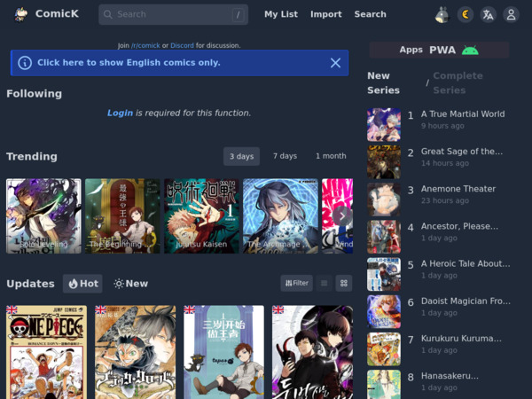The height and width of the screenshot is (399, 532).
Task: Open Solo Leveling trending cover
Action: [43, 216]
